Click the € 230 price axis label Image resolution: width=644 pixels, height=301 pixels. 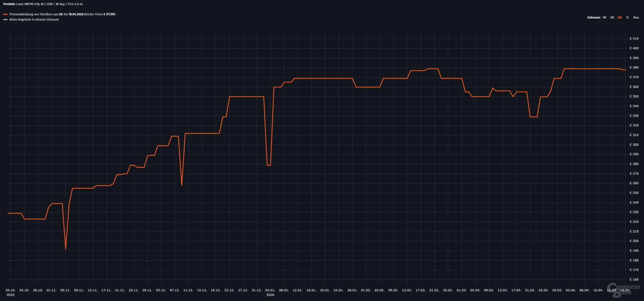point(634,212)
